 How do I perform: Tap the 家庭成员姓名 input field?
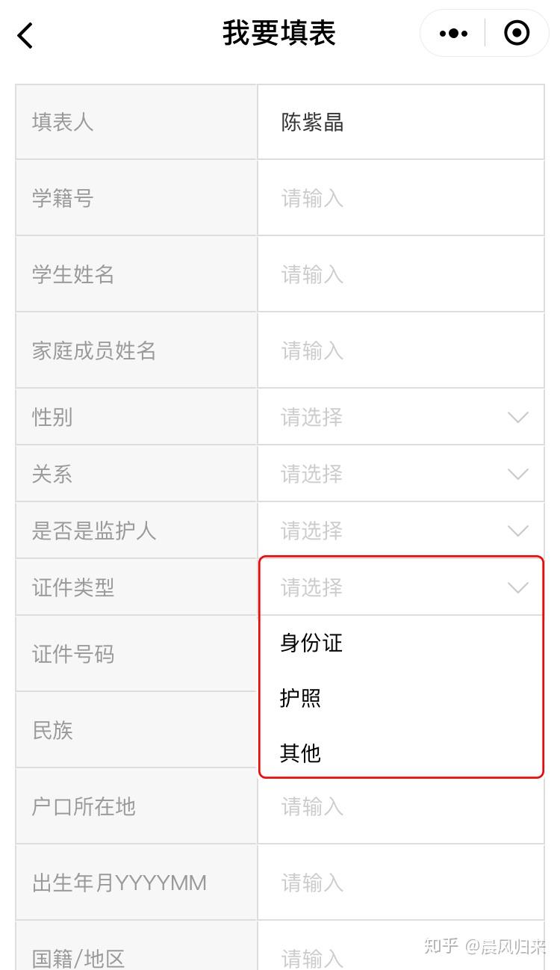pyautogui.click(x=400, y=350)
